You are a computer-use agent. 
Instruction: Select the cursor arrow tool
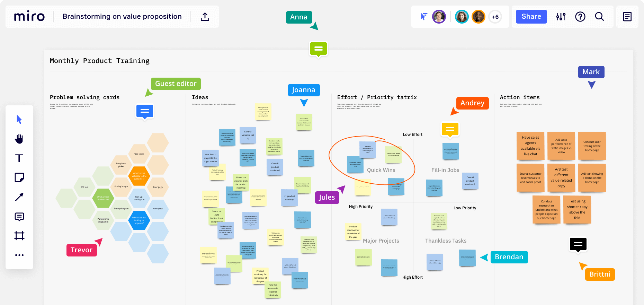19,120
